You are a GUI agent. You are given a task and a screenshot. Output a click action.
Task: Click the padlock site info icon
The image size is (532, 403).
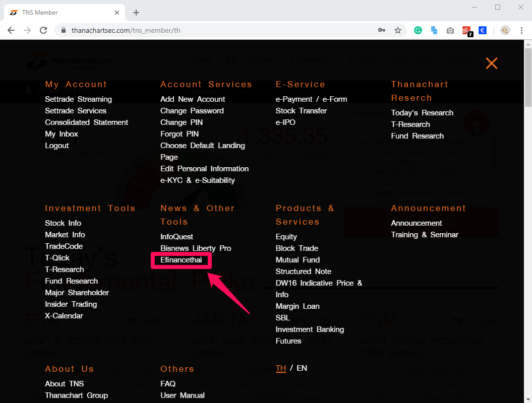pos(64,31)
